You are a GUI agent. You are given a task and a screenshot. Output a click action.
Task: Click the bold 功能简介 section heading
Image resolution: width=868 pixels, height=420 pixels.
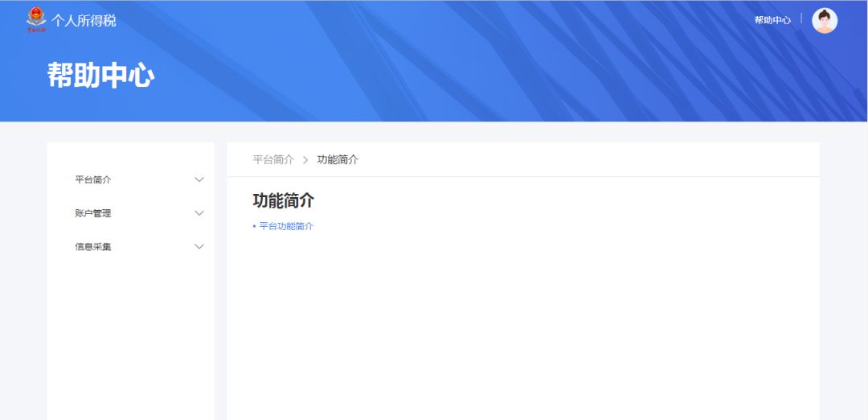[283, 200]
